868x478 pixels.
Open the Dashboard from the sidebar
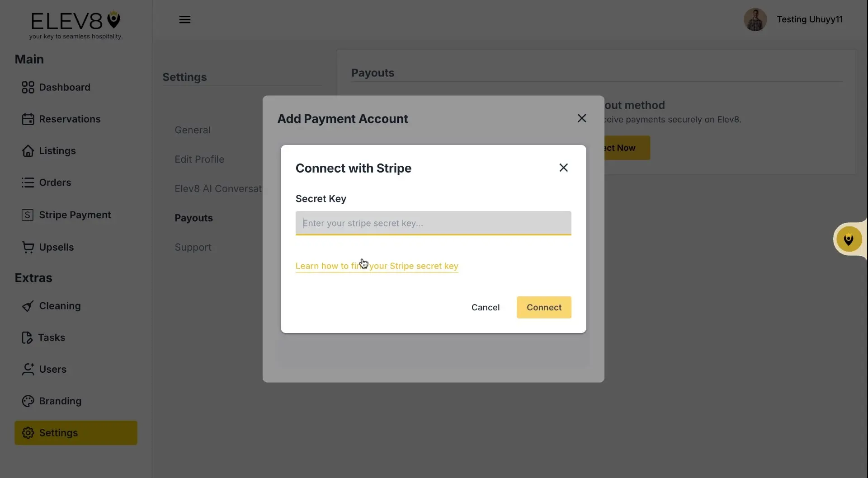(28, 87)
